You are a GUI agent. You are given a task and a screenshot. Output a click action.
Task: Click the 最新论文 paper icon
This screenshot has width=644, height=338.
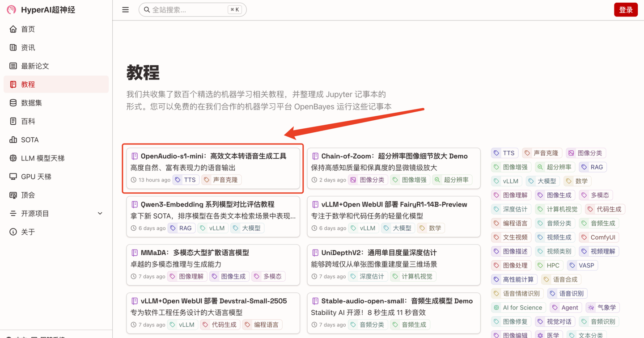tap(13, 66)
